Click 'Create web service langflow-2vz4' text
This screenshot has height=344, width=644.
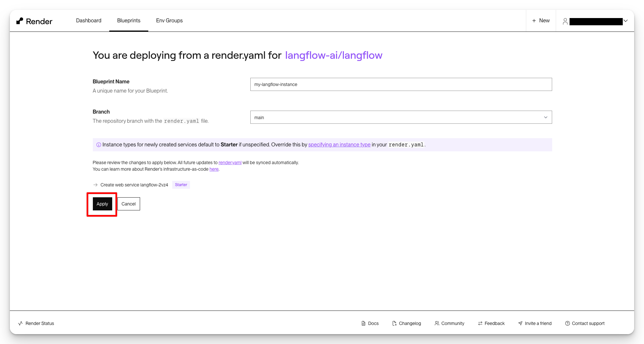click(x=134, y=185)
